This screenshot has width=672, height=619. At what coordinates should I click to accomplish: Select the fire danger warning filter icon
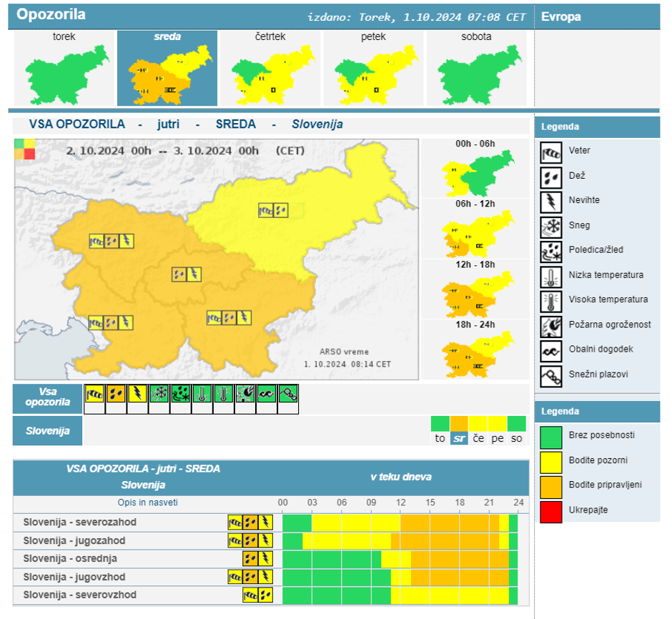pos(245,395)
